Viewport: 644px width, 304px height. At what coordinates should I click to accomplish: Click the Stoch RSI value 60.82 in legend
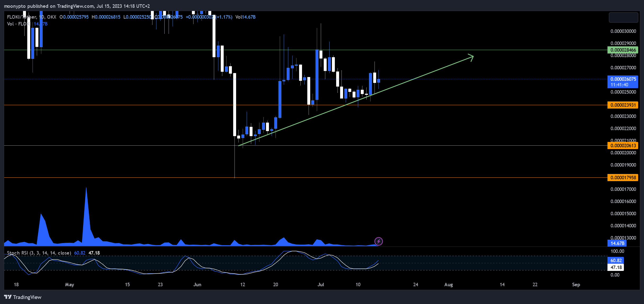point(80,253)
